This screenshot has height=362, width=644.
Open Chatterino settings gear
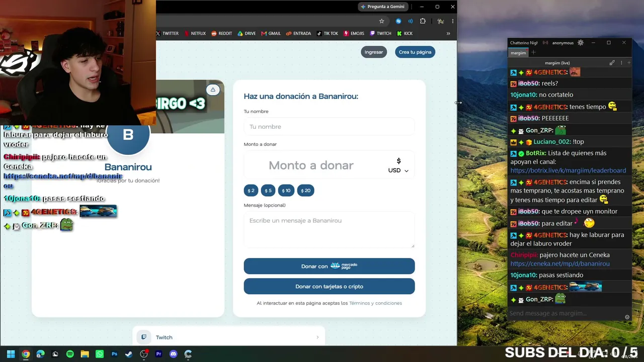pos(581,43)
